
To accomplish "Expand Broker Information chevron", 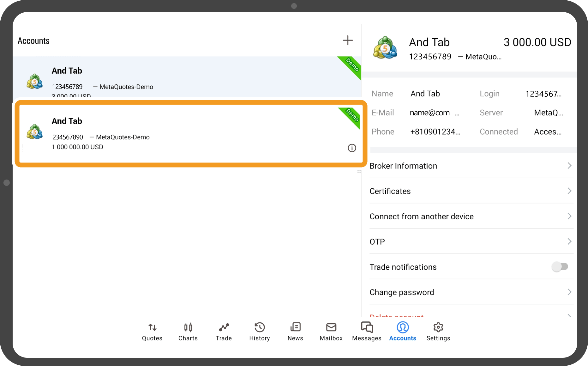I will [x=569, y=166].
